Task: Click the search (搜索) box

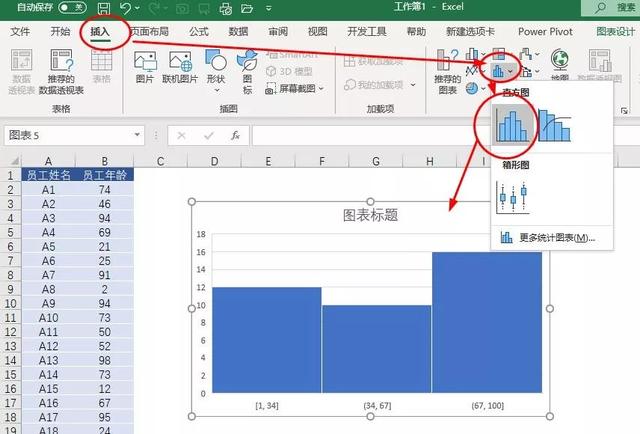Action: click(610, 7)
